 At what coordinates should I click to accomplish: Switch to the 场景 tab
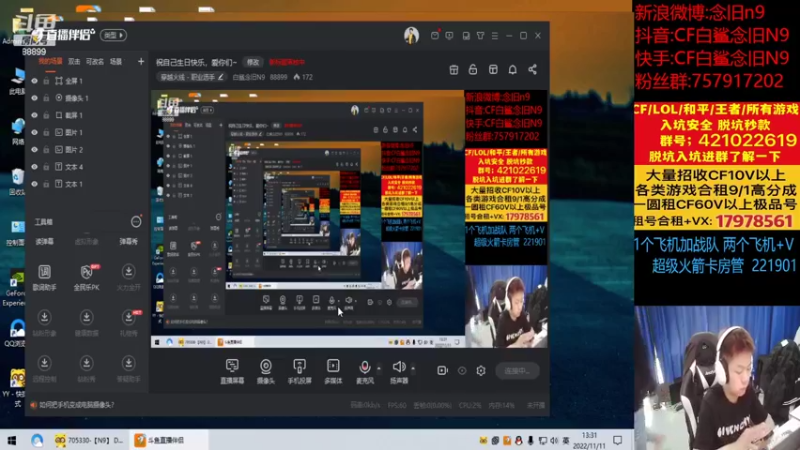coord(116,62)
